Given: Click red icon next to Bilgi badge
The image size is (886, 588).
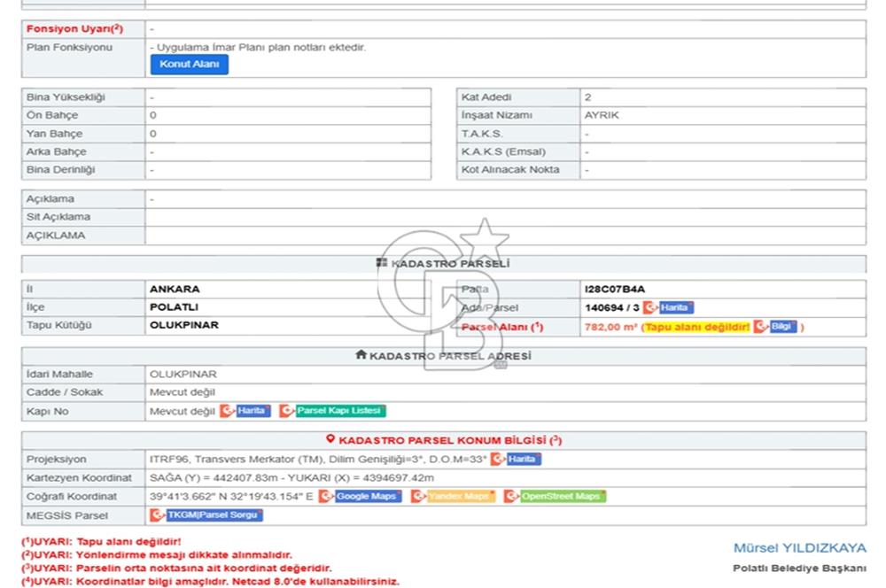Looking at the screenshot, I should (x=759, y=327).
